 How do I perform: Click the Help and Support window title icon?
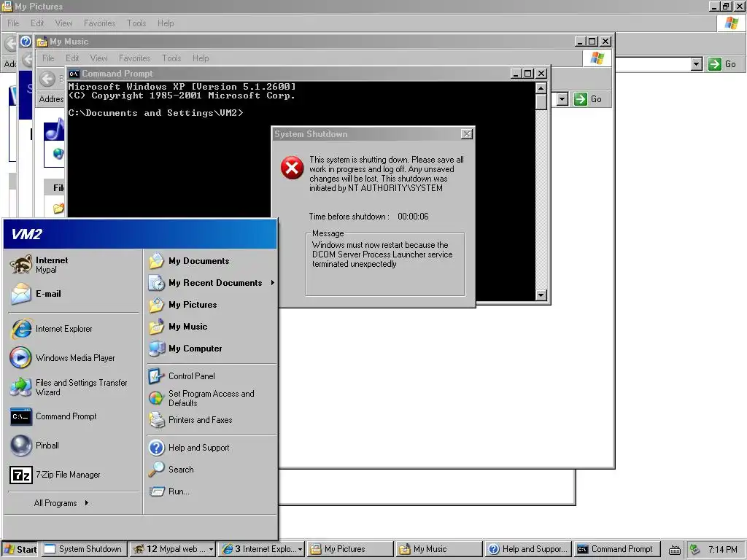(x=26, y=42)
